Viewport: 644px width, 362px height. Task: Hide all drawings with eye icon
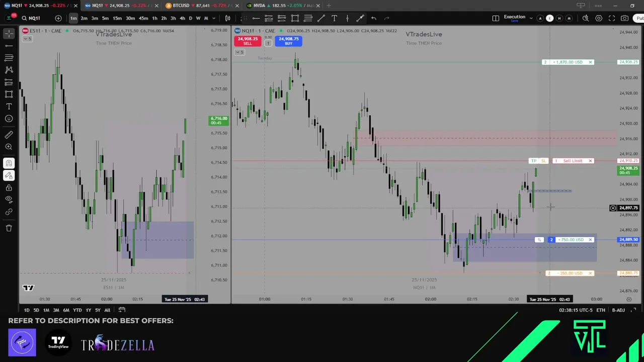[9, 200]
